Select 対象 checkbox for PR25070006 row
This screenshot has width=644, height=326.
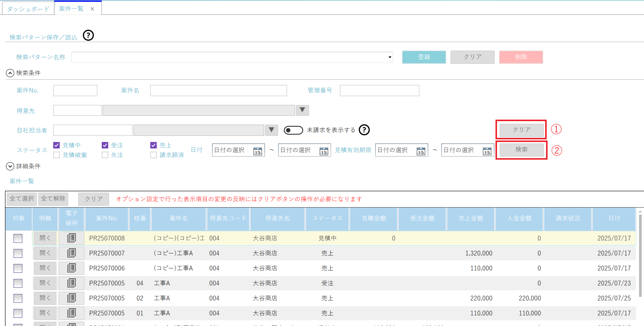click(x=18, y=268)
